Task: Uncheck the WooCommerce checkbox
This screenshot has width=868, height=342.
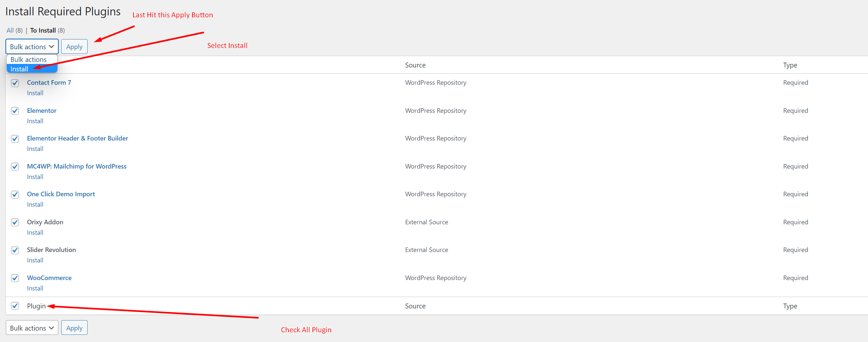Action: (x=15, y=278)
